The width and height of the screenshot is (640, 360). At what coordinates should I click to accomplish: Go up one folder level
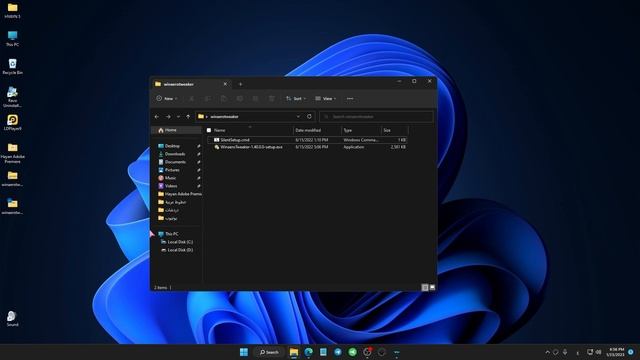point(188,117)
